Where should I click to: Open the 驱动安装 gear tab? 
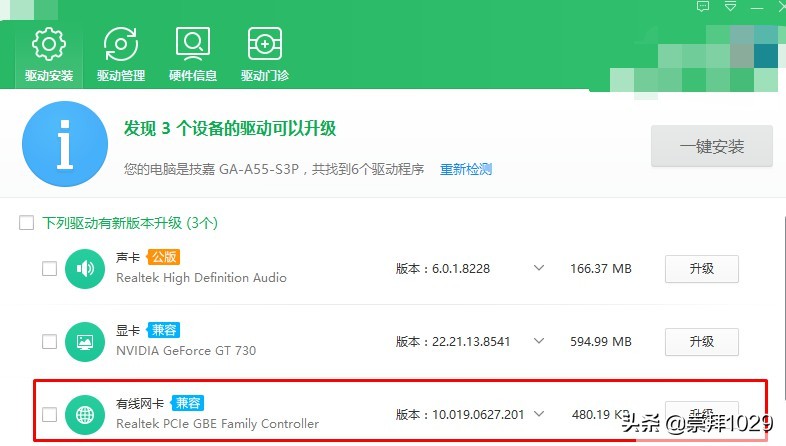click(x=49, y=53)
